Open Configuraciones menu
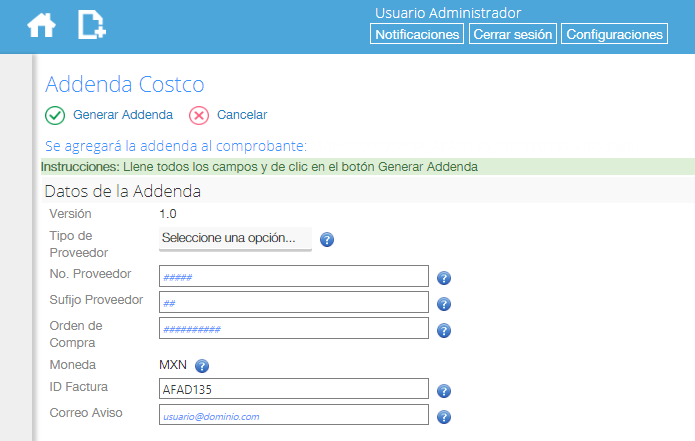The image size is (695, 441). click(x=614, y=34)
